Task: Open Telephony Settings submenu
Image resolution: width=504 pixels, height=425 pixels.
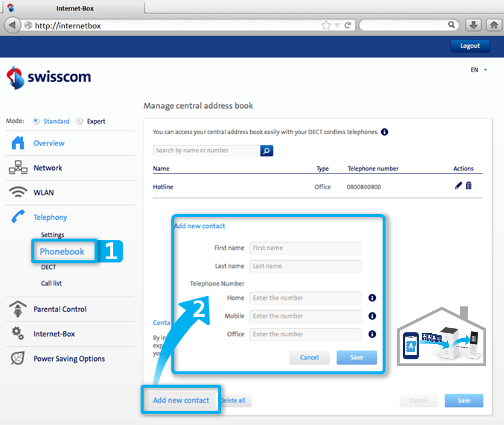Action: (53, 234)
